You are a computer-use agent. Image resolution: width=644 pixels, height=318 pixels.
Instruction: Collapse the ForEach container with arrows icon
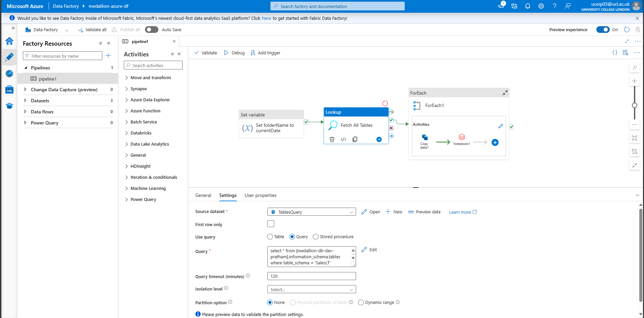[505, 93]
